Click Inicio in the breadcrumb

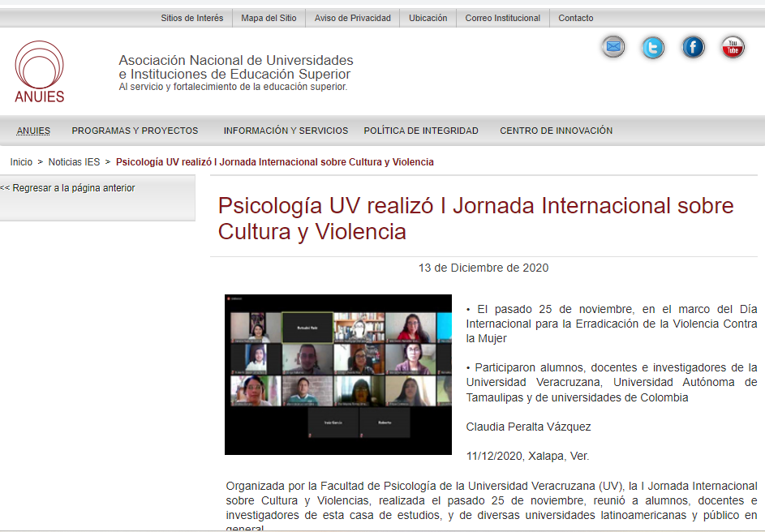[21, 162]
